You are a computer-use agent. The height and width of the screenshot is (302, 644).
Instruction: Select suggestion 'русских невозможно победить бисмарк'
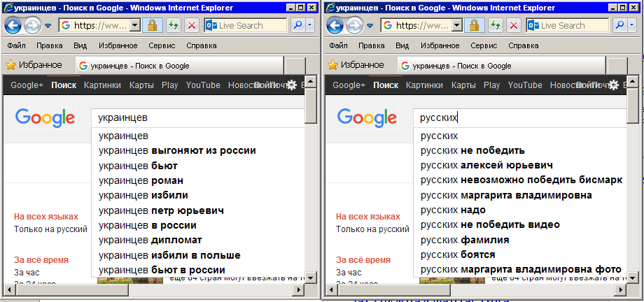pos(520,180)
